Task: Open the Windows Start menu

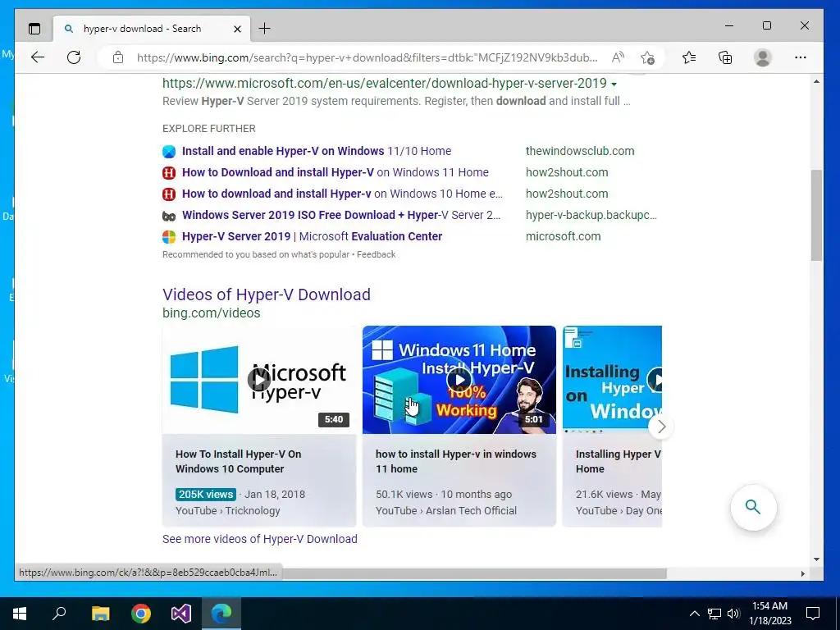Action: click(20, 614)
